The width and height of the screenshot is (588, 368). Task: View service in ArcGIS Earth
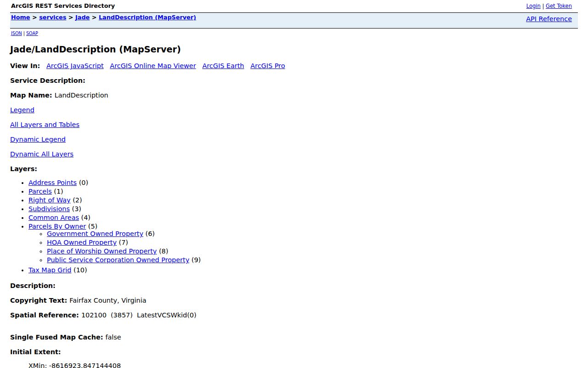pos(223,66)
